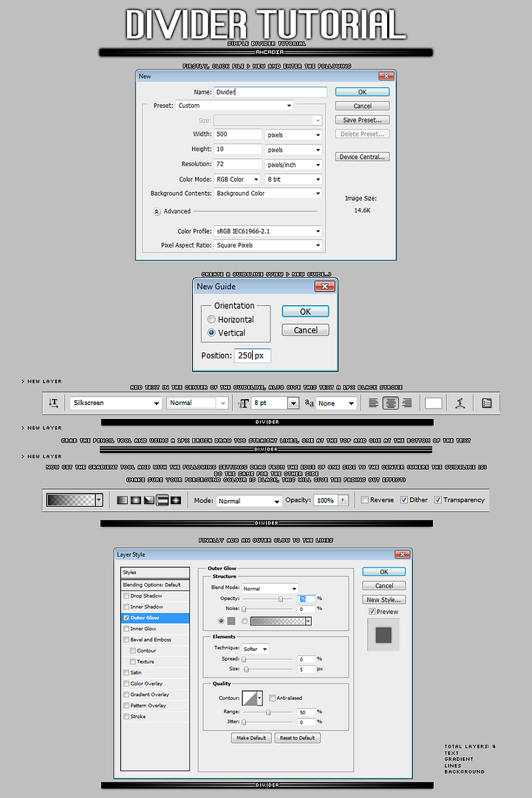Choose linear gradient type icon
Image resolution: width=532 pixels, height=798 pixels.
click(x=122, y=500)
